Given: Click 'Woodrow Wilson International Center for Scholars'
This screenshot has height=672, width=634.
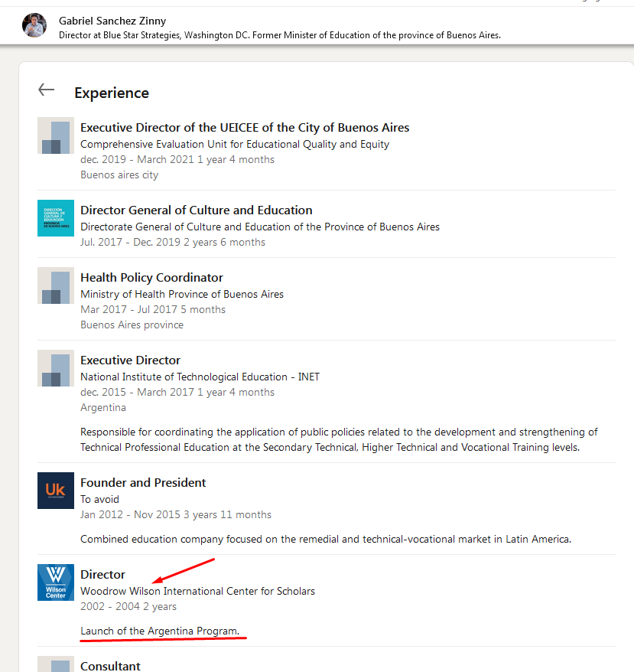Looking at the screenshot, I should 197,591.
